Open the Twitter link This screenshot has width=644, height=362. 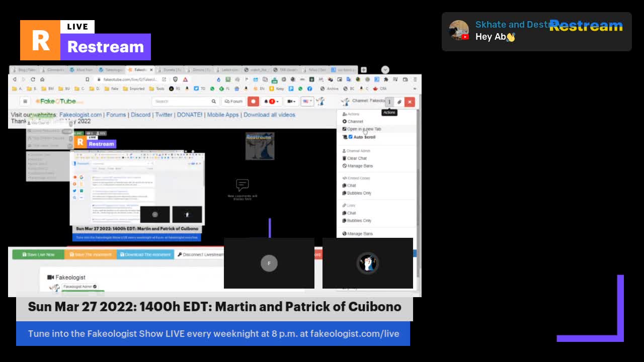click(x=164, y=115)
